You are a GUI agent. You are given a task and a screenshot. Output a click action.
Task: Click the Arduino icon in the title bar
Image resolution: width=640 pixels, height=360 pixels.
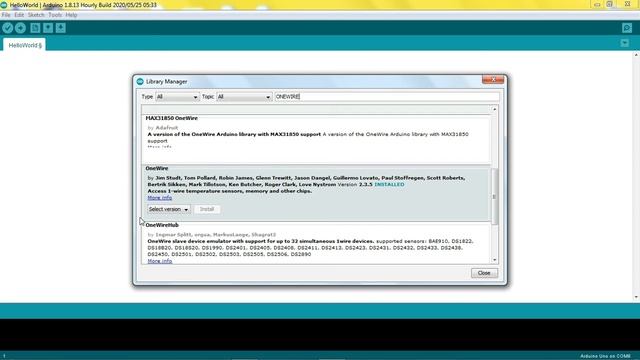click(4, 5)
